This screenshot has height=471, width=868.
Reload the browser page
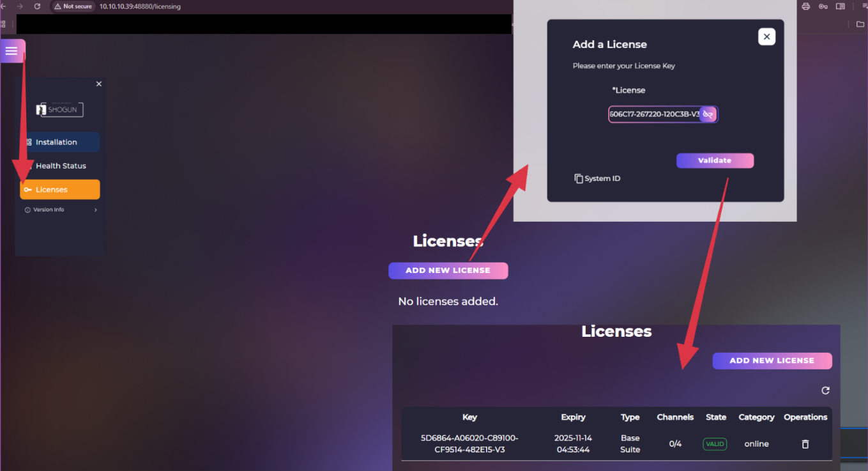point(37,6)
